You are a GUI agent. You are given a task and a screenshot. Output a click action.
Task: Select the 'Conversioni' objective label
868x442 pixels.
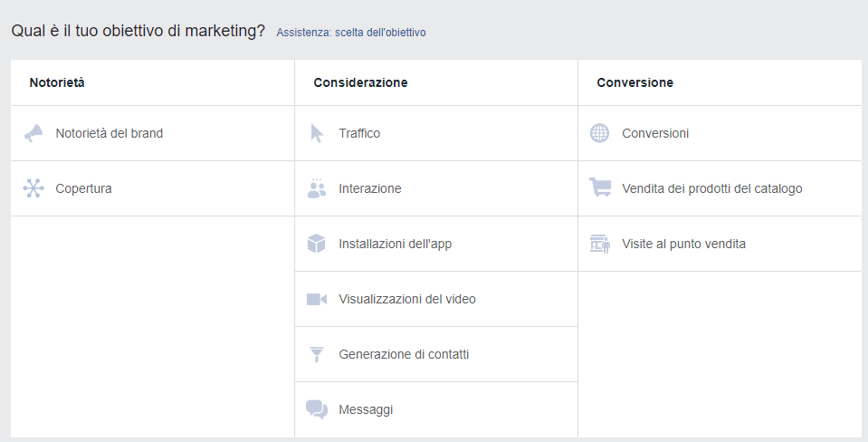tap(655, 133)
